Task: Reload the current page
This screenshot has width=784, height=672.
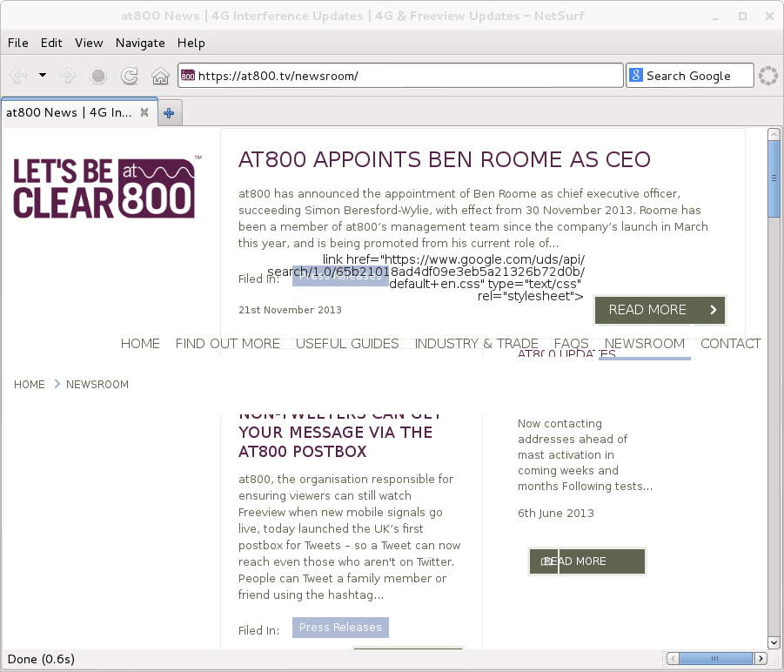Action: pos(129,76)
